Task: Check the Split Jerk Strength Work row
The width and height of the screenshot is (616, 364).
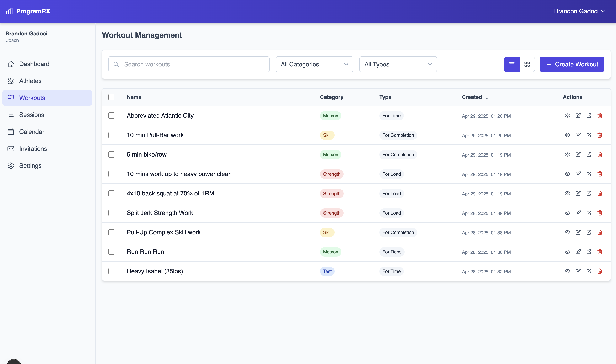Action: 111,213
